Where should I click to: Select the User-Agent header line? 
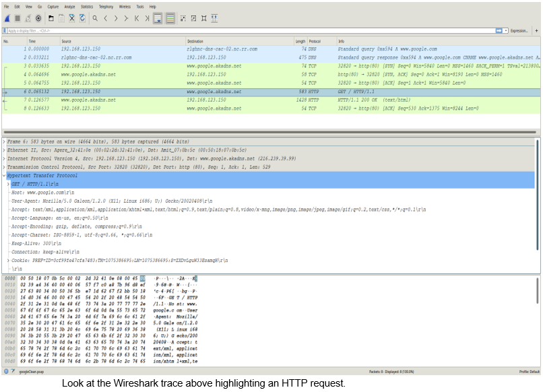tap(112, 201)
